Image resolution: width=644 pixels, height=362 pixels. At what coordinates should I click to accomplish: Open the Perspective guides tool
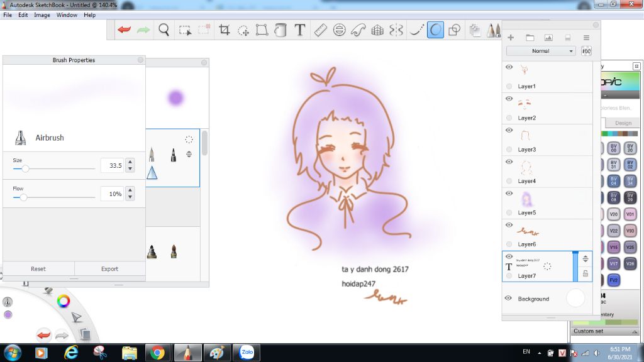[x=377, y=30]
